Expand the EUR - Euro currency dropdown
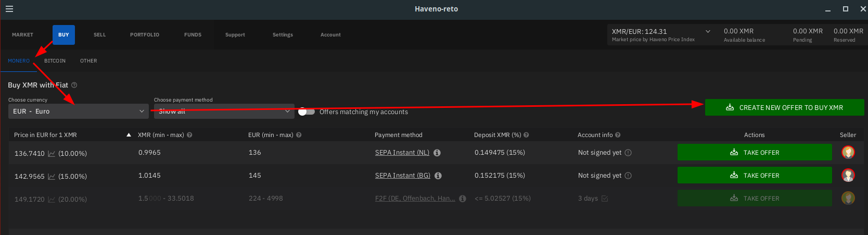Image resolution: width=868 pixels, height=235 pixels. (x=79, y=111)
